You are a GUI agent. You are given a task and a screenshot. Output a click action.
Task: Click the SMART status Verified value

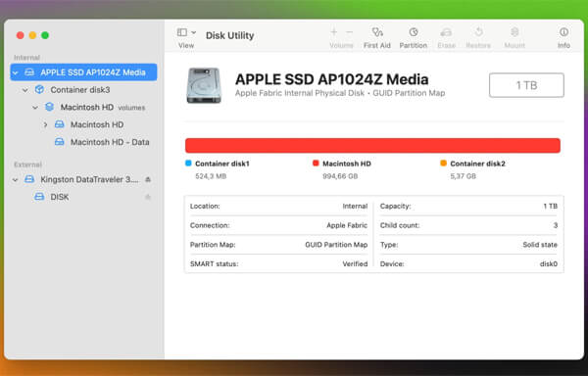pos(355,263)
